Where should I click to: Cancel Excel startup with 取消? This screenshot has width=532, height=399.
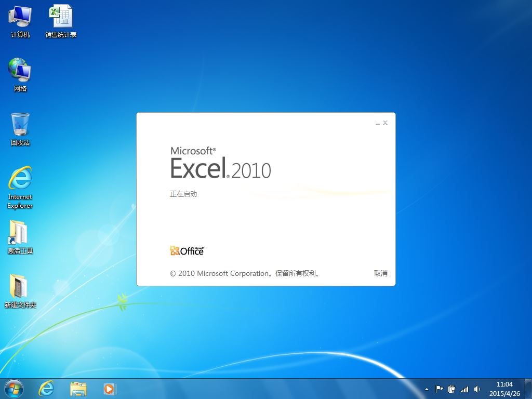[x=380, y=273]
